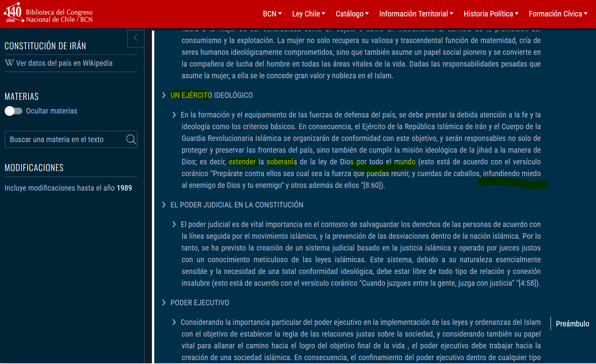Toggle chevron beside 'Considerando la importancia particular' paragraph
Image resolution: width=596 pixels, height=364 pixels.
tap(174, 322)
